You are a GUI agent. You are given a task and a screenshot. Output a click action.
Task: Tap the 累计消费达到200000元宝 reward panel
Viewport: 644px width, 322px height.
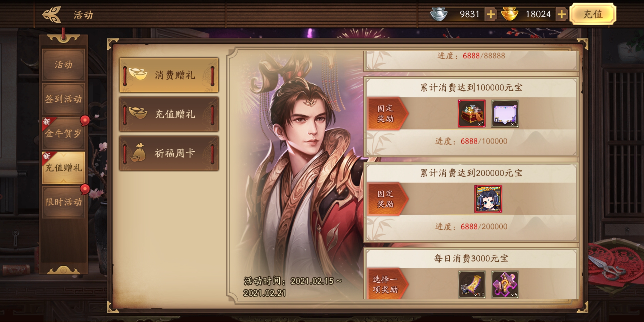pos(471,202)
